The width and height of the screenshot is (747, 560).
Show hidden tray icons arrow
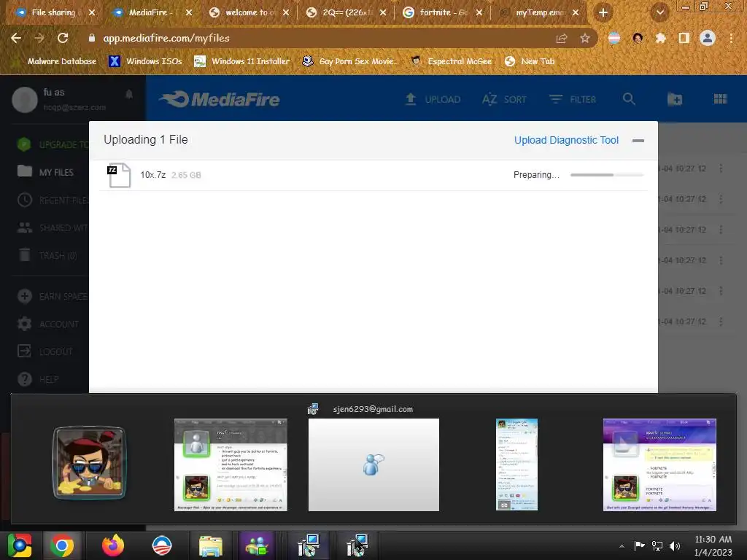[x=622, y=546]
